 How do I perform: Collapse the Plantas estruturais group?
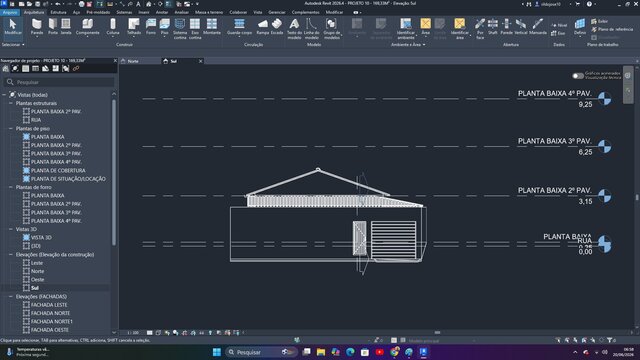[x=11, y=103]
